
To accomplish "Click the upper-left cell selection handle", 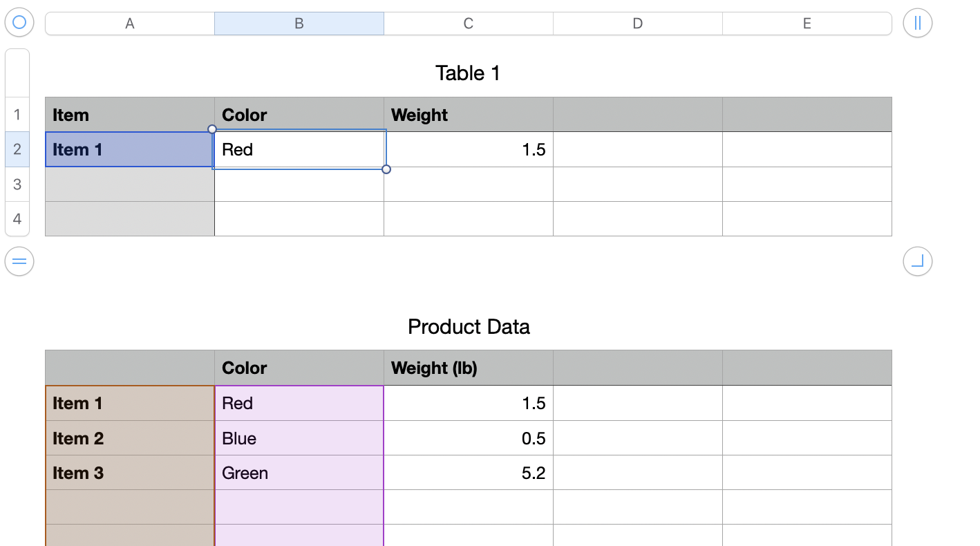I will (212, 129).
